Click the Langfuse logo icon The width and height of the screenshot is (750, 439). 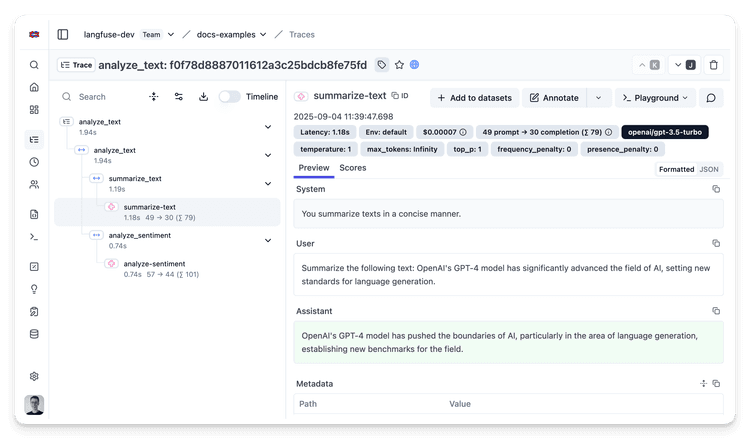click(34, 34)
